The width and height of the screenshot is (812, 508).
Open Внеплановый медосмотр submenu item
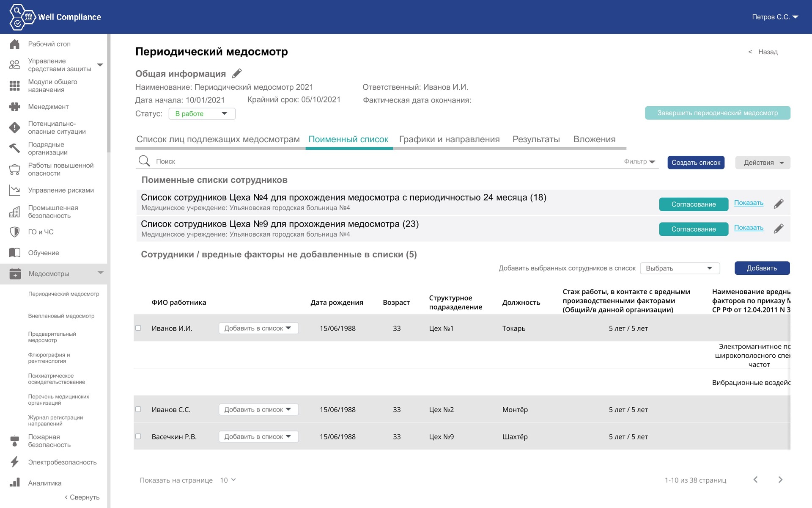pos(61,316)
